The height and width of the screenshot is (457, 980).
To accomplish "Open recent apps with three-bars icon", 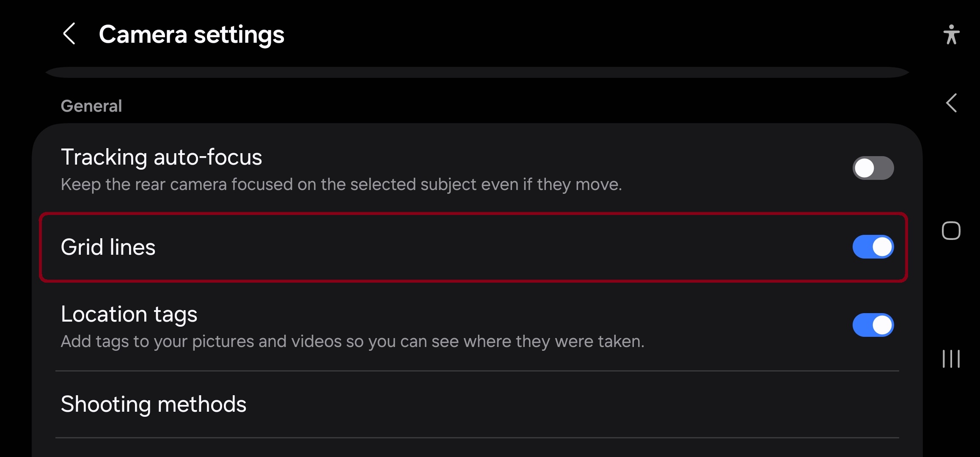I will pos(951,359).
